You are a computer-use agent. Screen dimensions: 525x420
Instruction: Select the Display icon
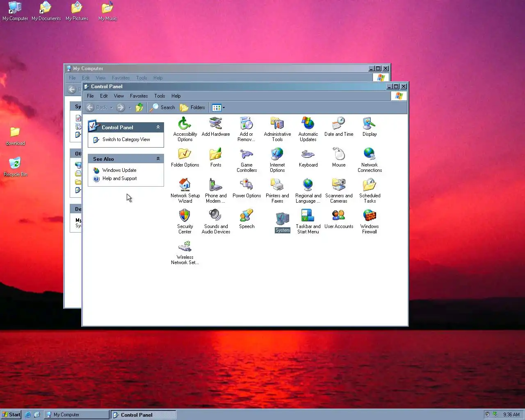point(370,127)
